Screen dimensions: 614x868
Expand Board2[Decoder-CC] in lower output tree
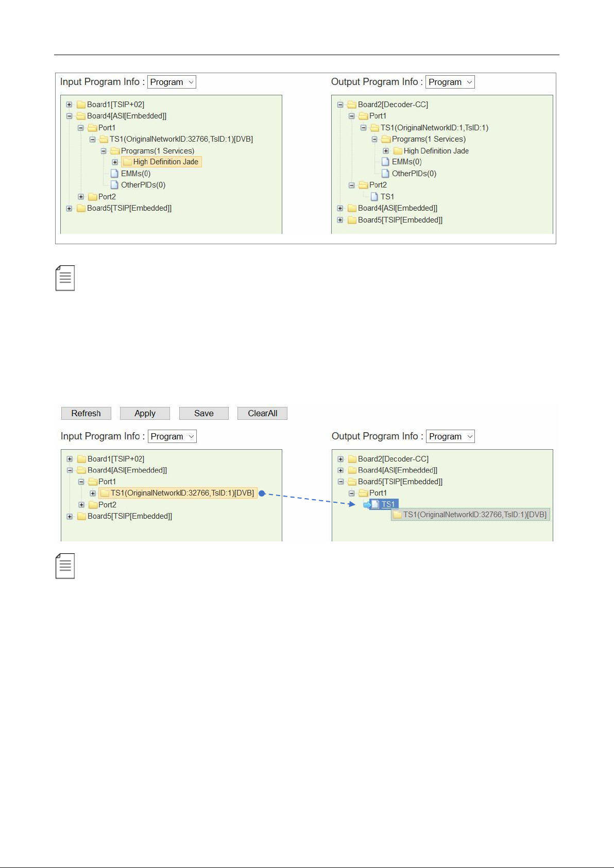coord(340,459)
